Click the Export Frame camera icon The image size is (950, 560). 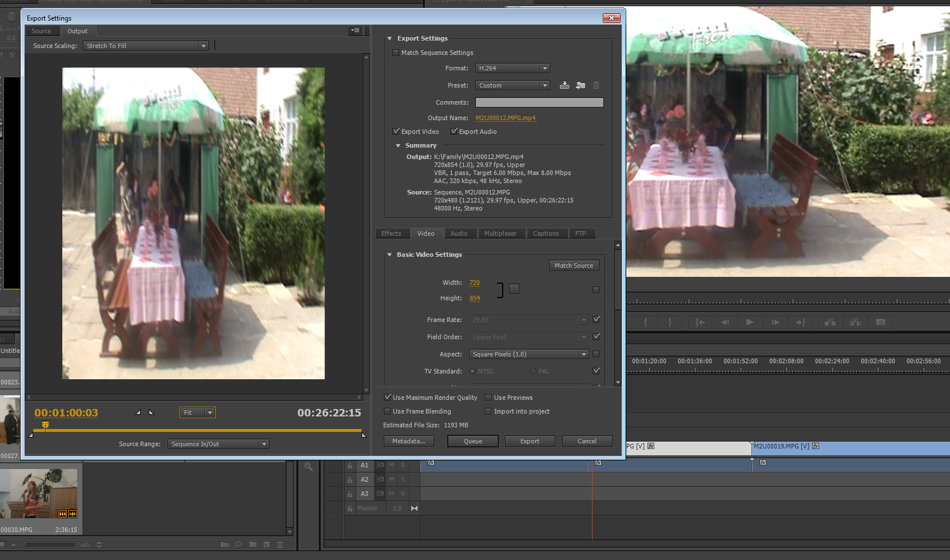pos(881,323)
